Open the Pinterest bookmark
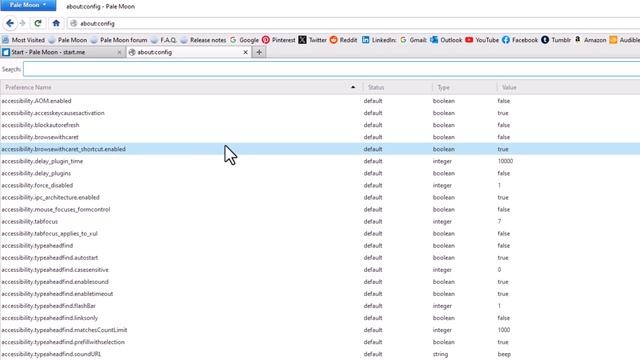The width and height of the screenshot is (640, 360). 278,40
